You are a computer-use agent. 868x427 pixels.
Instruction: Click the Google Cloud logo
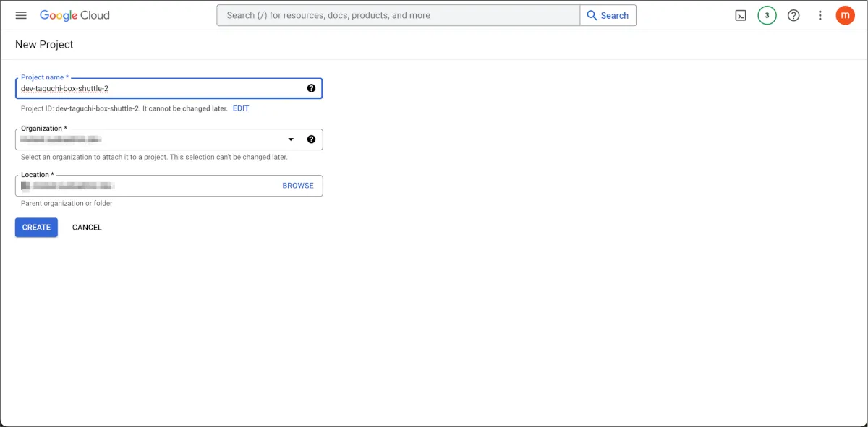pyautogui.click(x=75, y=15)
